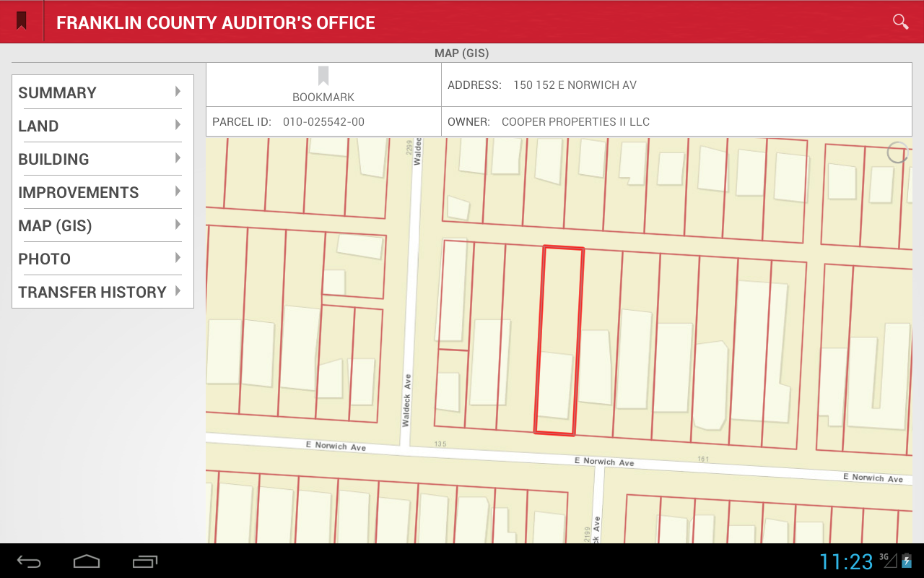Screen dimensions: 924x578
Task: Tap the Waldeck Ave street label
Action: coord(406,400)
